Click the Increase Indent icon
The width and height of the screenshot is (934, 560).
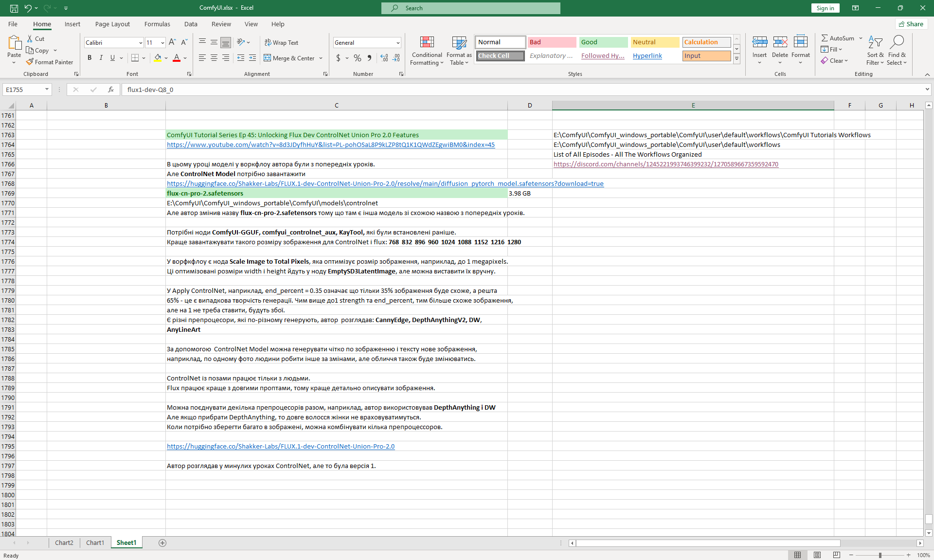point(252,58)
